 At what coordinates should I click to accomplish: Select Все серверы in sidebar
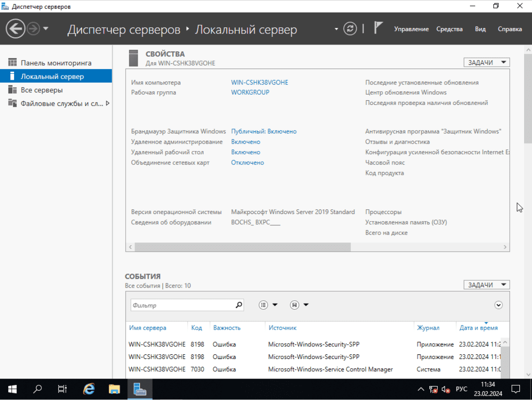56,90
